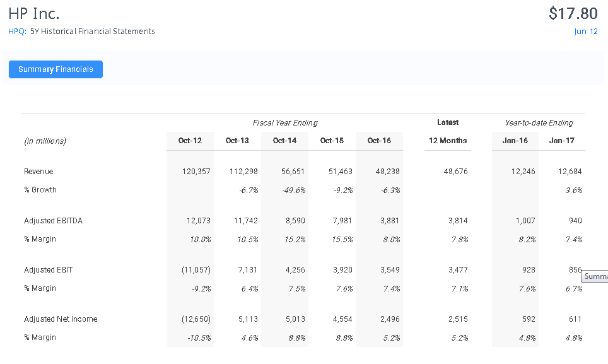Open the HPQ ticker link

click(x=17, y=32)
